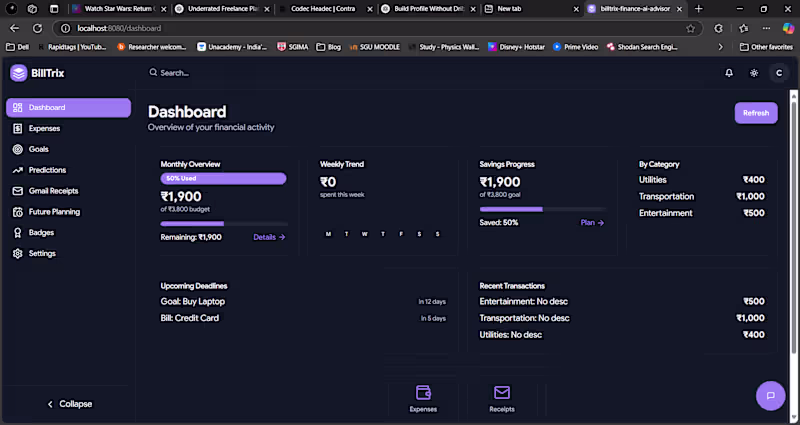Open Plan link in Savings Progress
The width and height of the screenshot is (800, 425).
click(x=592, y=222)
